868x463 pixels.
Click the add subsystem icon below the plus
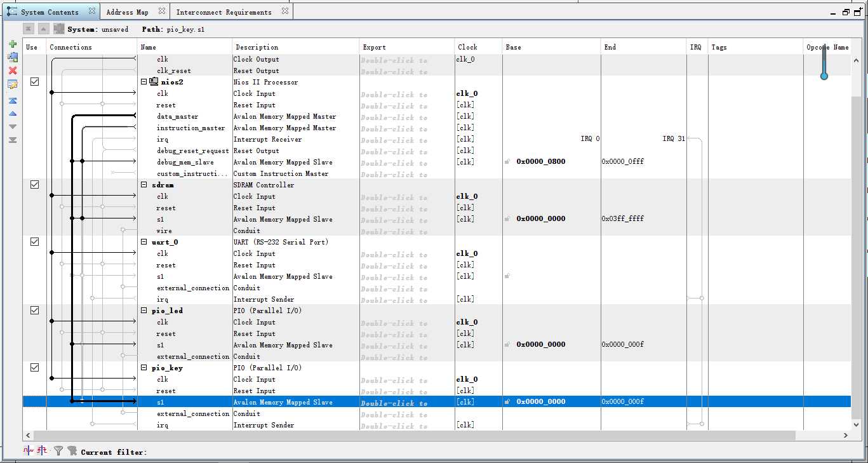(12, 57)
